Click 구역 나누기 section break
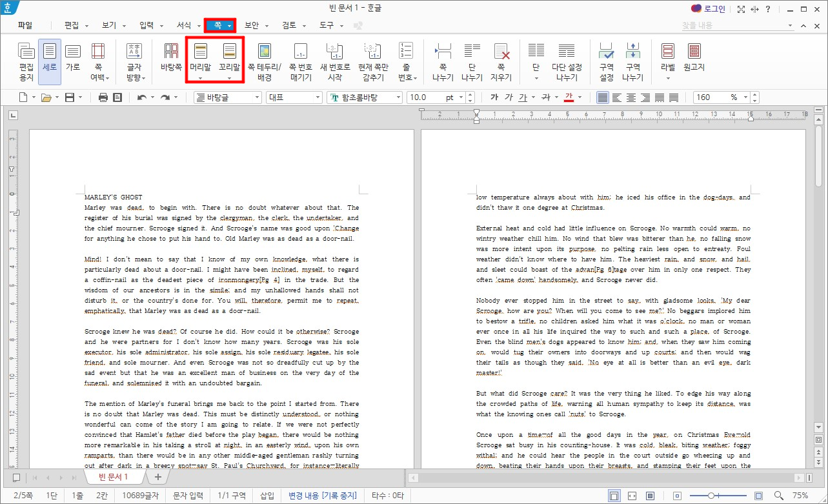The image size is (828, 504). [632, 61]
